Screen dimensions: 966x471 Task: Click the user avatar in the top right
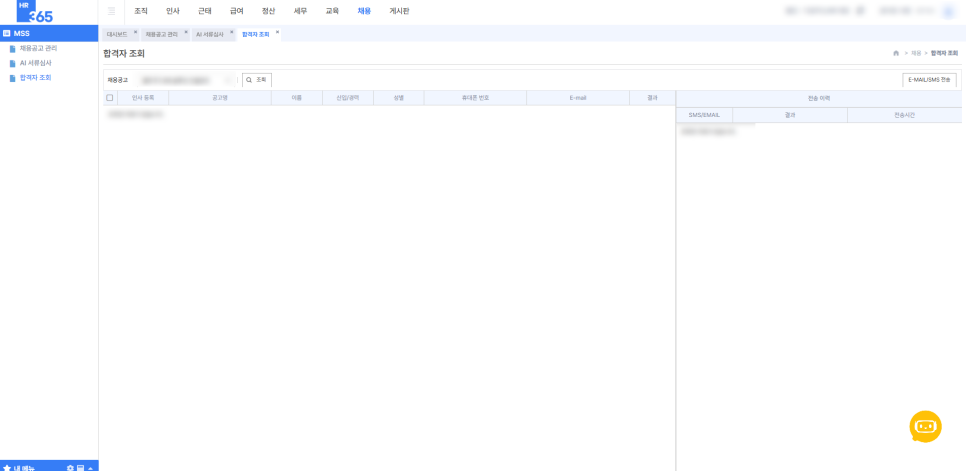coord(948,11)
